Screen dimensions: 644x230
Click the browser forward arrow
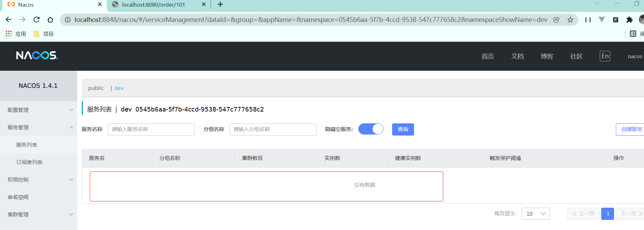(23, 20)
